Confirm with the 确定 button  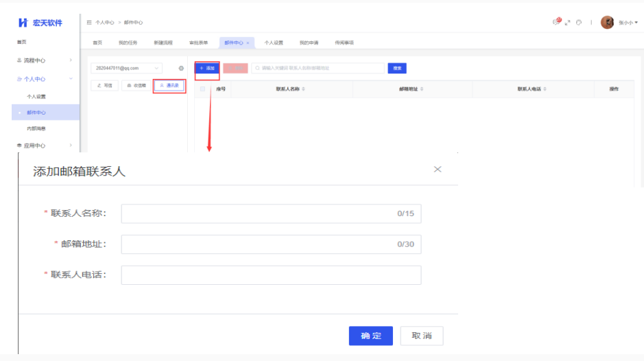[371, 336]
